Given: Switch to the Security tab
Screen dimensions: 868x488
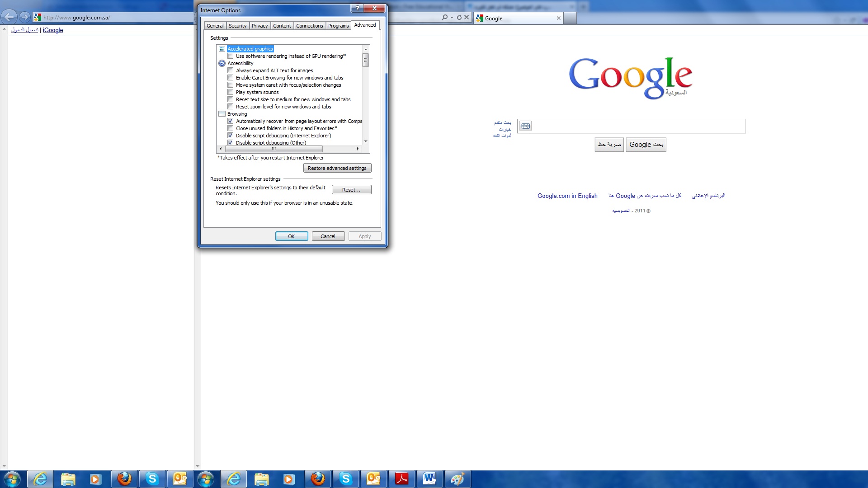Looking at the screenshot, I should (x=237, y=26).
